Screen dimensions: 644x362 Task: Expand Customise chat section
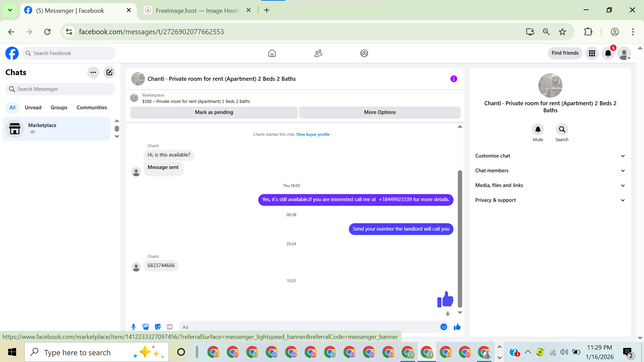pos(550,156)
